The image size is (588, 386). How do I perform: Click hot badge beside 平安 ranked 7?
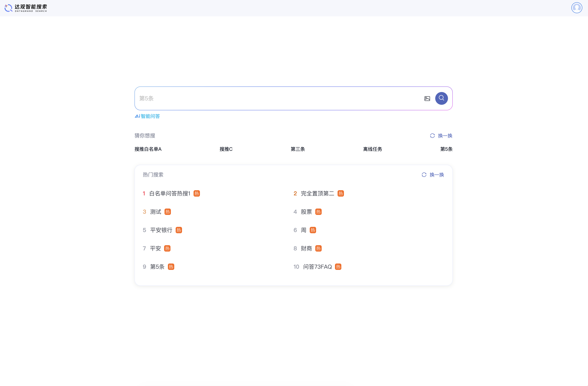(167, 248)
